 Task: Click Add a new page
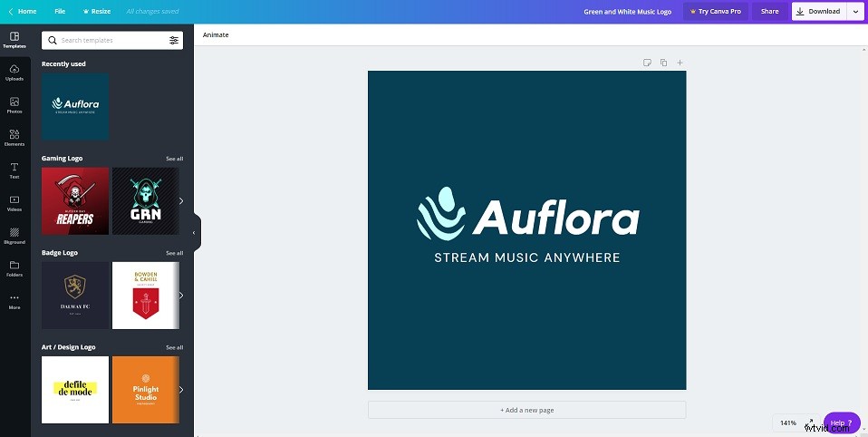point(526,410)
